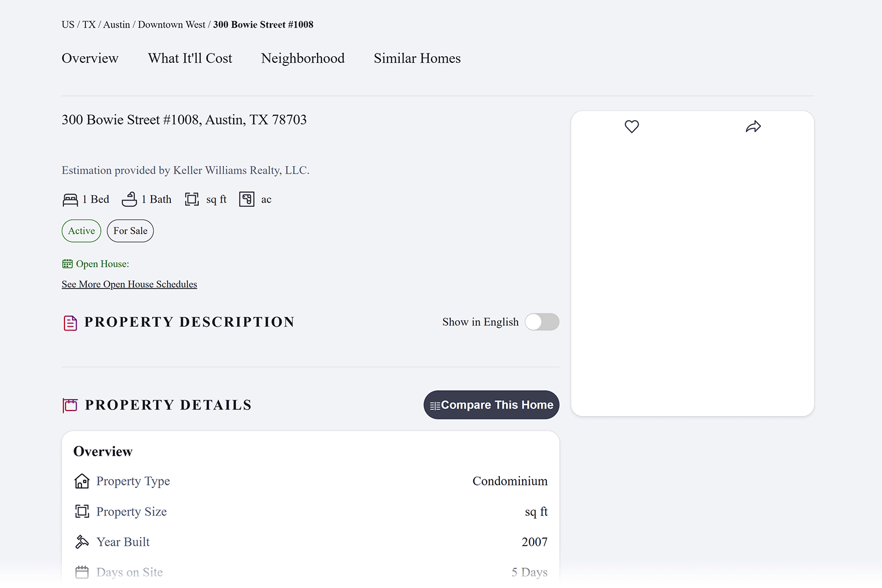Click the Property Description document icon
This screenshot has height=588, width=882.
point(69,322)
